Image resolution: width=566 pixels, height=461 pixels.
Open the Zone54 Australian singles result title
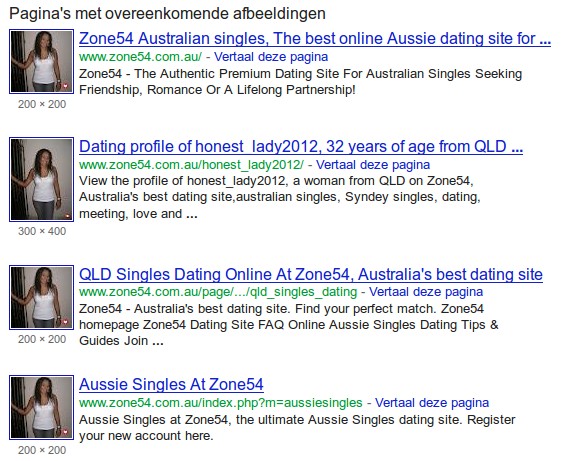pos(315,39)
